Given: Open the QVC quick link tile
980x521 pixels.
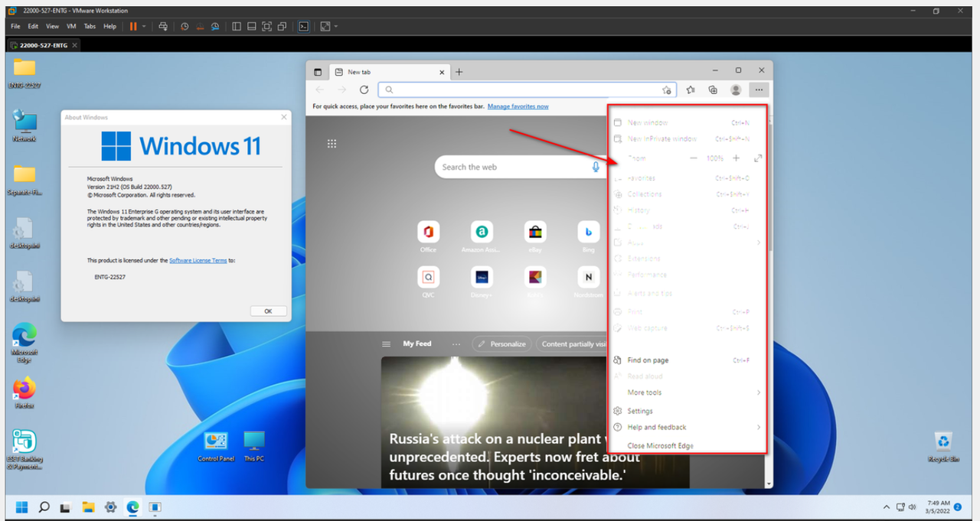Looking at the screenshot, I should (428, 277).
